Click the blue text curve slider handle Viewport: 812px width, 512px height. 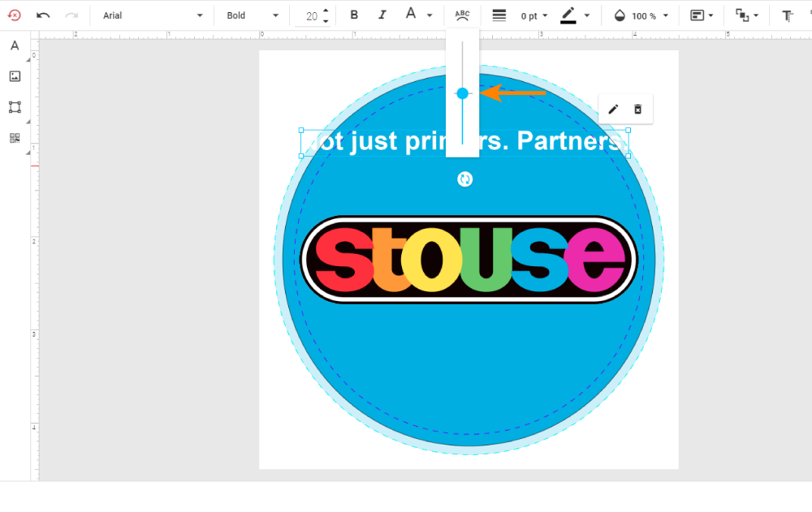[462, 93]
